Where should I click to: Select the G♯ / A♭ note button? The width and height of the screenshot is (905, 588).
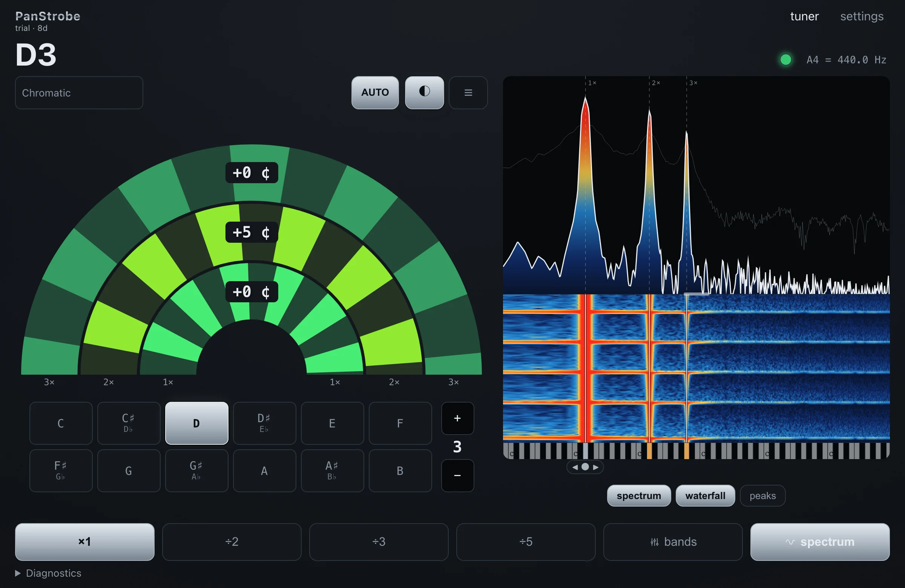196,470
